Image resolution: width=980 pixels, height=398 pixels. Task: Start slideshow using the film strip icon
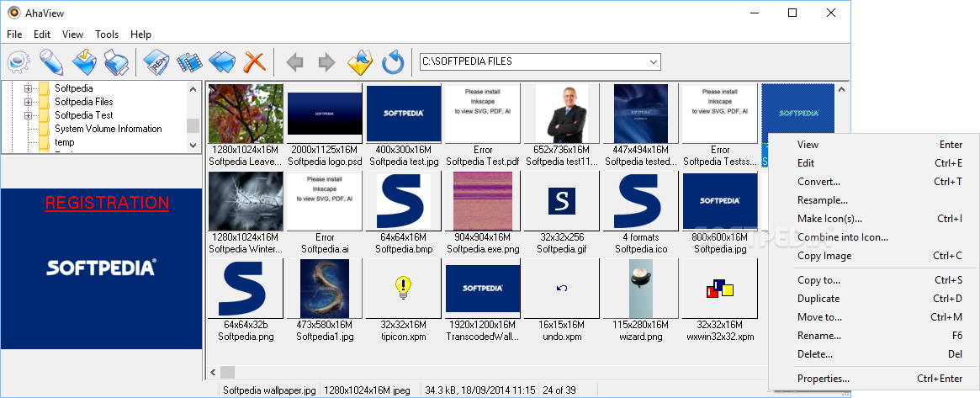click(188, 62)
